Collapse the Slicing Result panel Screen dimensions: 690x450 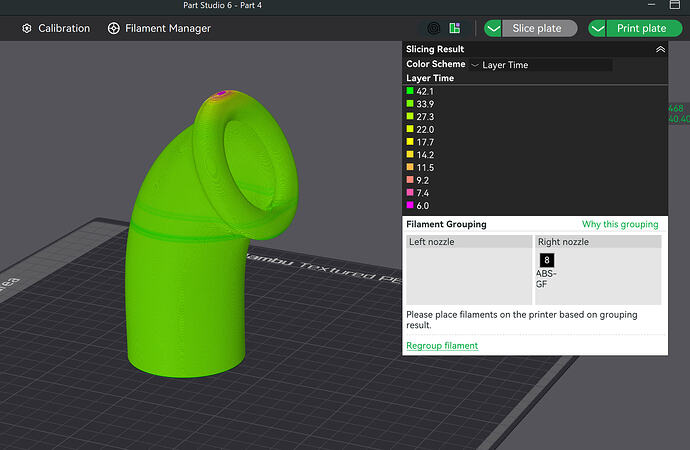tap(660, 49)
